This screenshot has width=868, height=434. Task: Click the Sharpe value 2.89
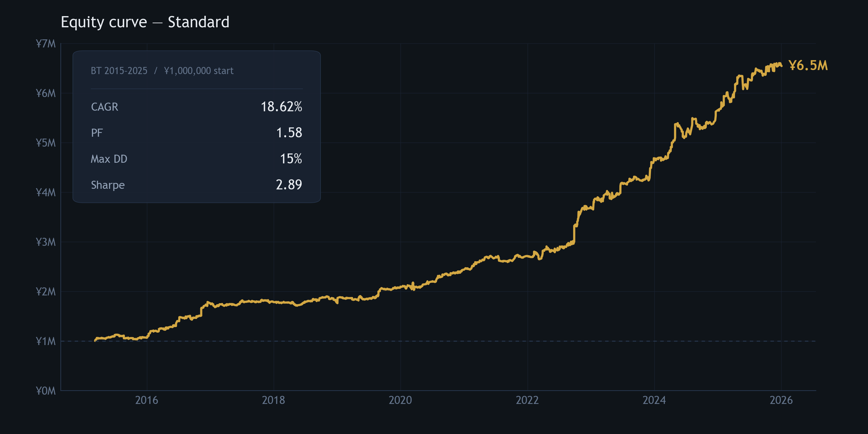tap(289, 185)
